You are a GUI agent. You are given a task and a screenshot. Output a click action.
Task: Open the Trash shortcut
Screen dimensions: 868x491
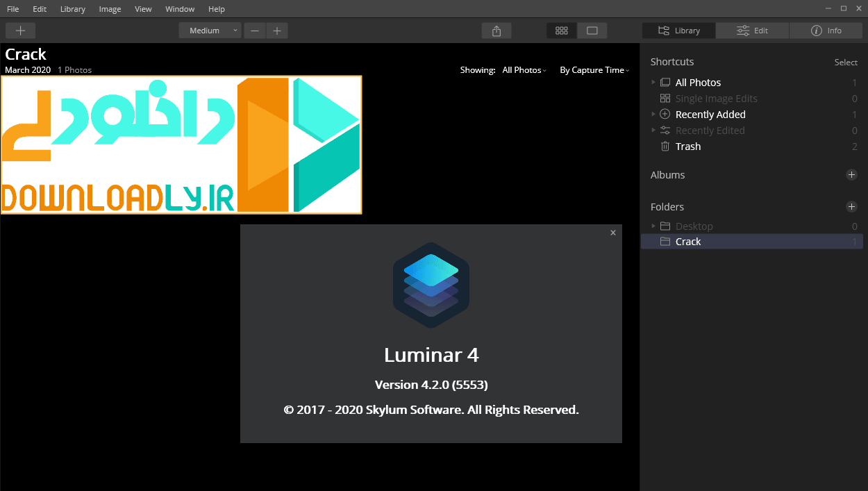[688, 147]
